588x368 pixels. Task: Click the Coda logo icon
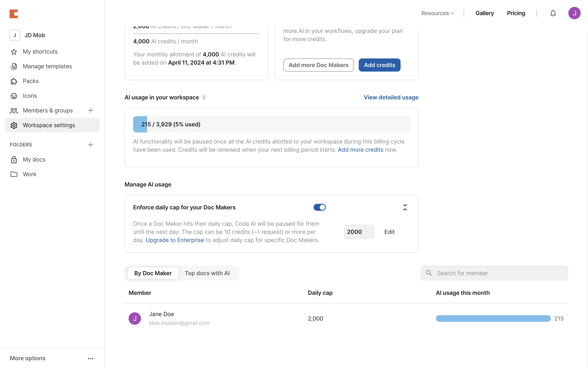14,14
